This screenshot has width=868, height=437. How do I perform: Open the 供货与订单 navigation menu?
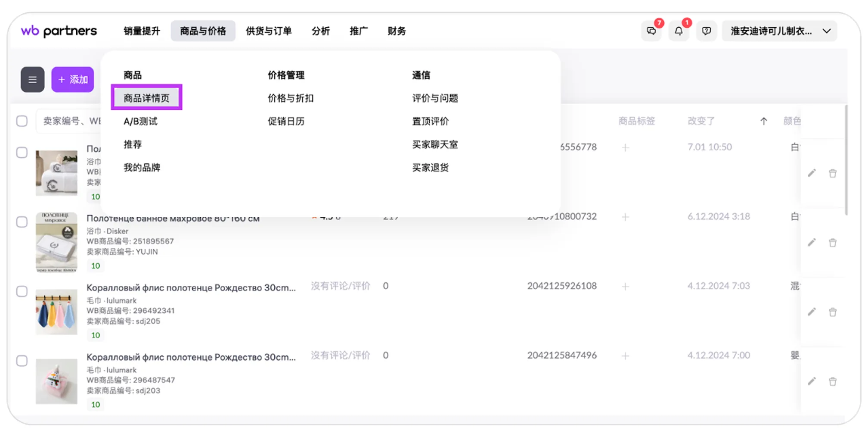269,31
